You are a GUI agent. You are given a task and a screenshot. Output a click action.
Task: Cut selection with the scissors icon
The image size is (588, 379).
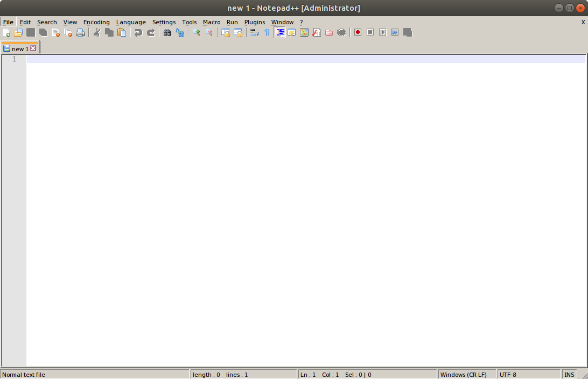(97, 32)
